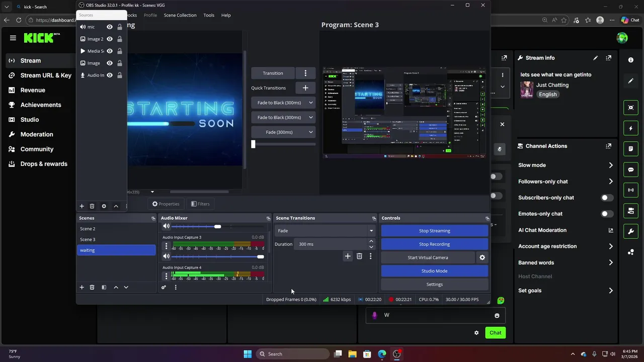Open transition properties three-dot menu
This screenshot has width=644, height=362.
pyautogui.click(x=370, y=256)
